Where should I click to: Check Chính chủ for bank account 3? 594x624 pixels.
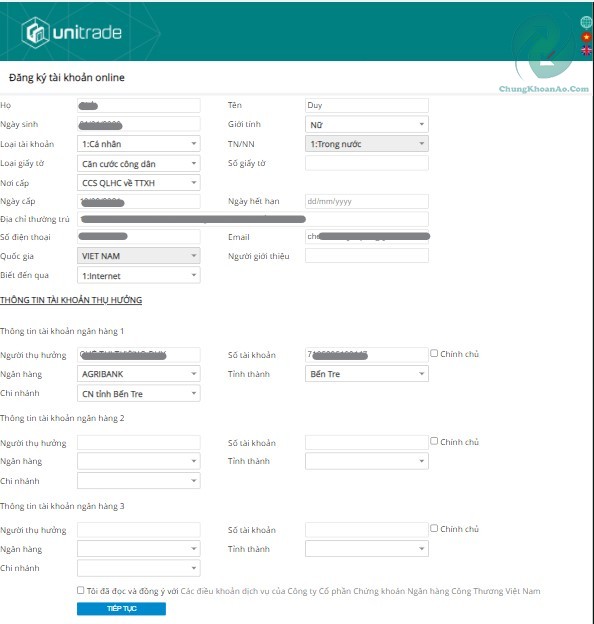tap(434, 528)
